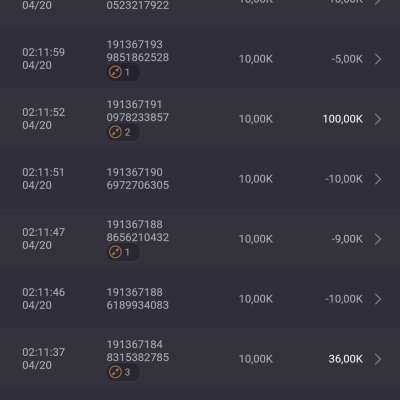The image size is (400, 400).
Task: Open details chevron for the -9,00K row
Action: point(378,239)
